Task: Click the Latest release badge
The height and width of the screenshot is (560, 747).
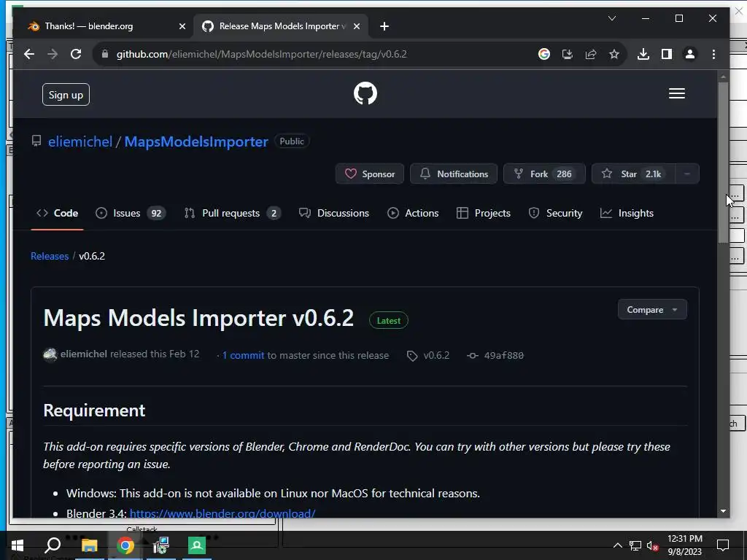Action: [x=388, y=321]
